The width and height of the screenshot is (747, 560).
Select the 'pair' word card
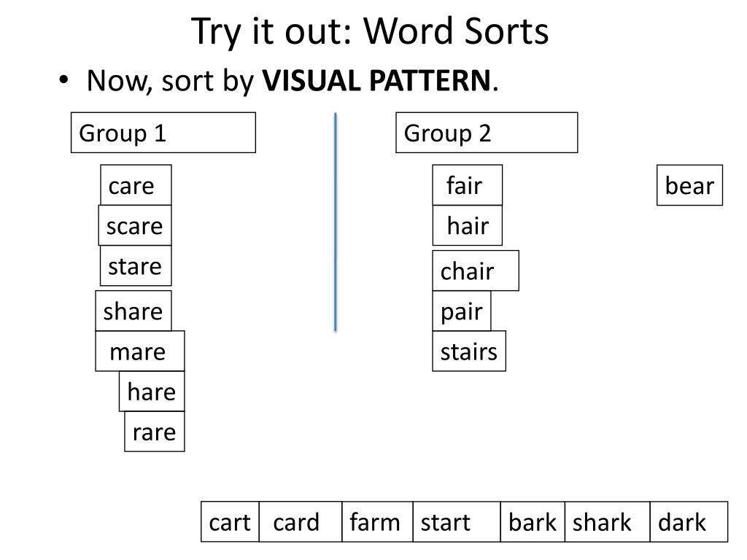[462, 311]
